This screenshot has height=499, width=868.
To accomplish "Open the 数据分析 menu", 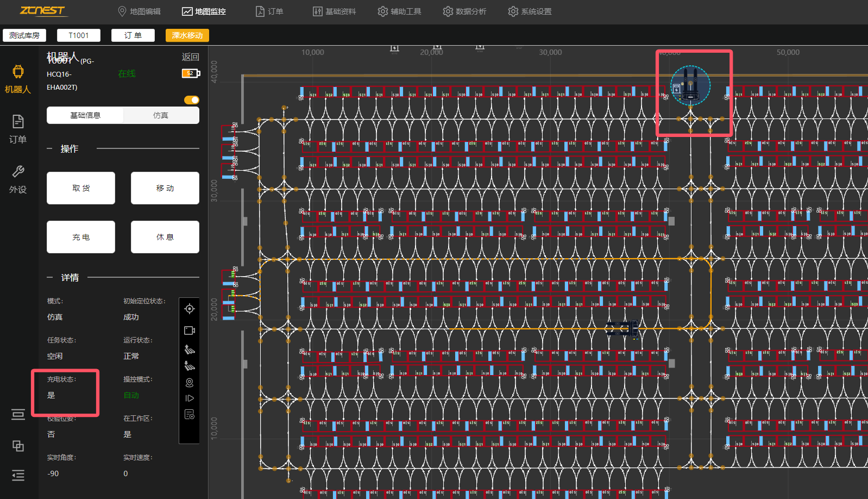I will (x=464, y=11).
